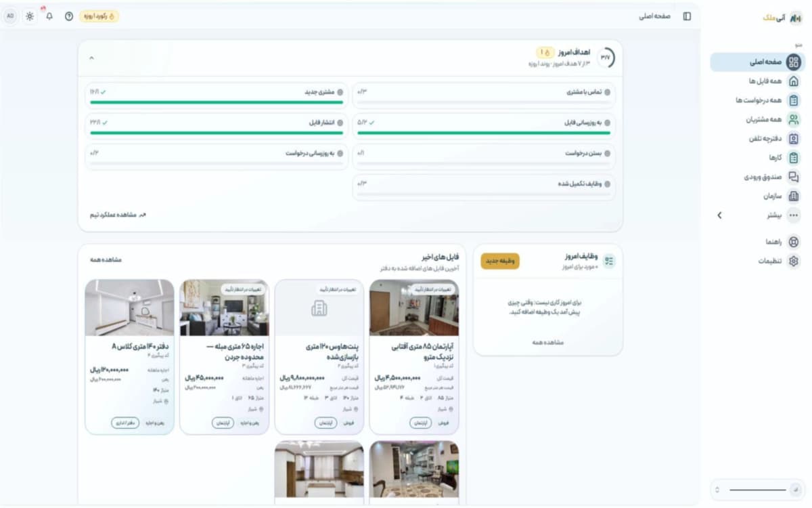Open the AD user avatar menu
The height and width of the screenshot is (508, 812).
pos(10,16)
